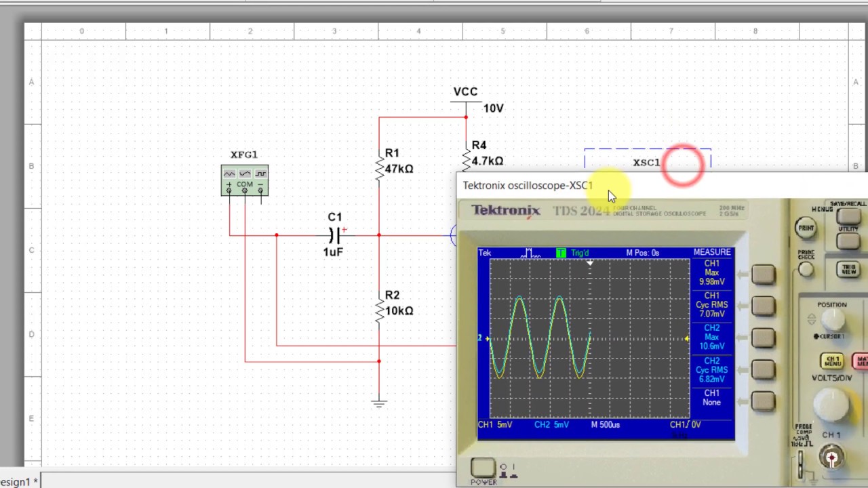868x488 pixels.
Task: Select resistor R1 zigzag symbol
Action: [x=379, y=168]
